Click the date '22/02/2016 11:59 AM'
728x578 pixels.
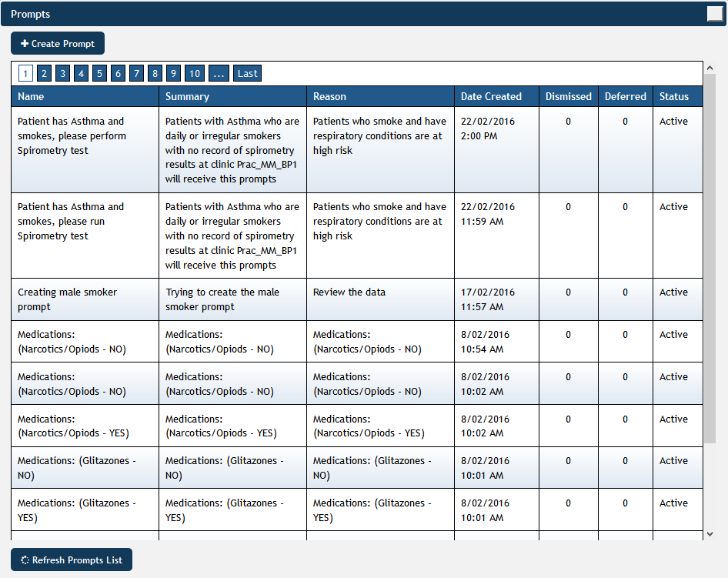497,236
